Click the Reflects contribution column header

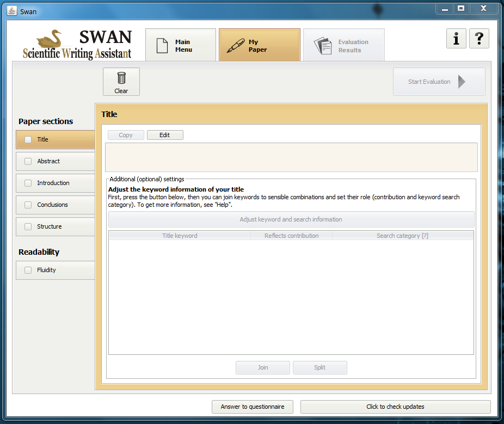[x=292, y=236]
